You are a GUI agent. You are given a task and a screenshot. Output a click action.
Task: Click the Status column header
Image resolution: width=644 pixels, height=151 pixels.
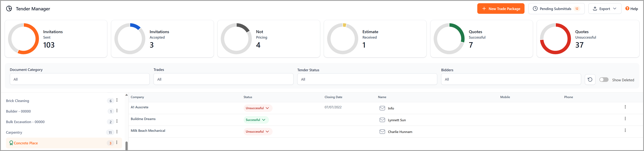[x=248, y=97]
